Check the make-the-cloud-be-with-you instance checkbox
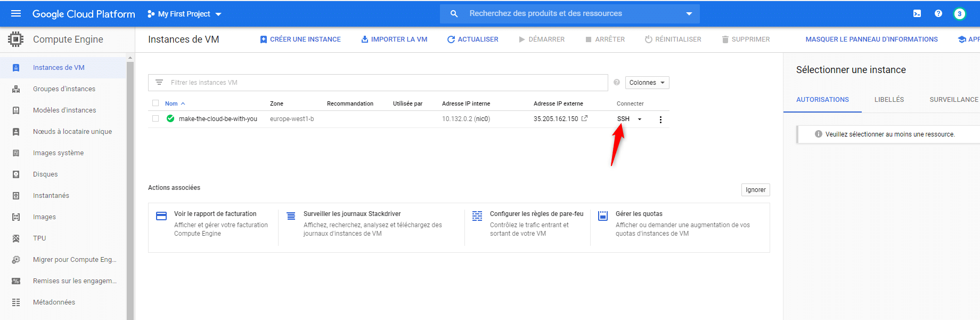This screenshot has width=980, height=320. tap(156, 118)
